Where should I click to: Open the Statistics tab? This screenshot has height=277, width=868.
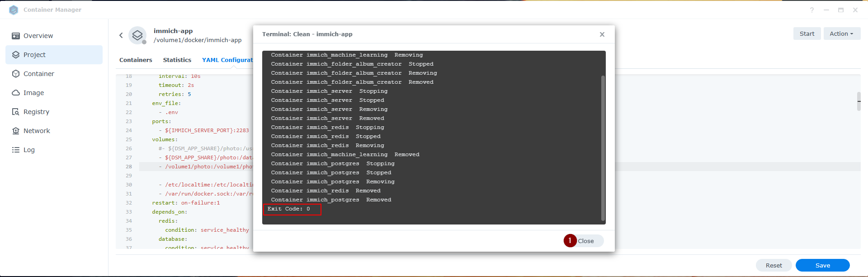tap(177, 60)
